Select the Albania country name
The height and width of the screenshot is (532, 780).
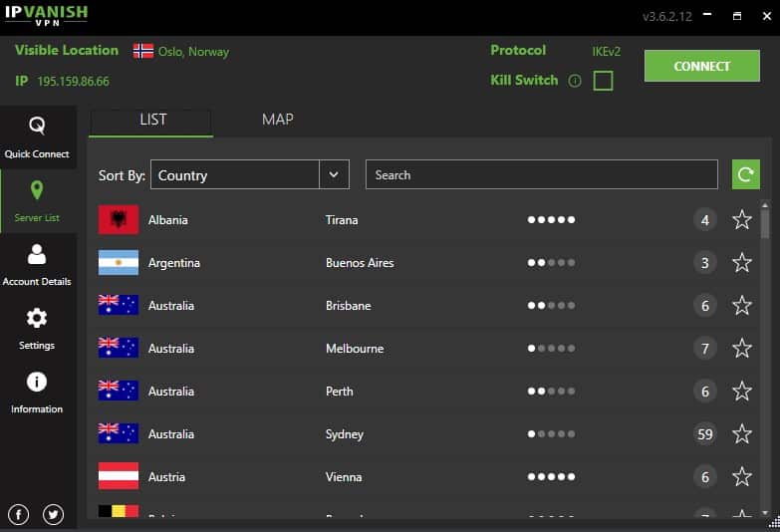168,220
